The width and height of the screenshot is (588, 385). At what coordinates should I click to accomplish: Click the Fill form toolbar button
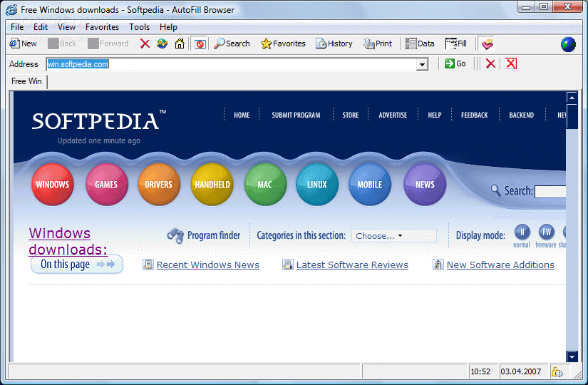(x=456, y=43)
